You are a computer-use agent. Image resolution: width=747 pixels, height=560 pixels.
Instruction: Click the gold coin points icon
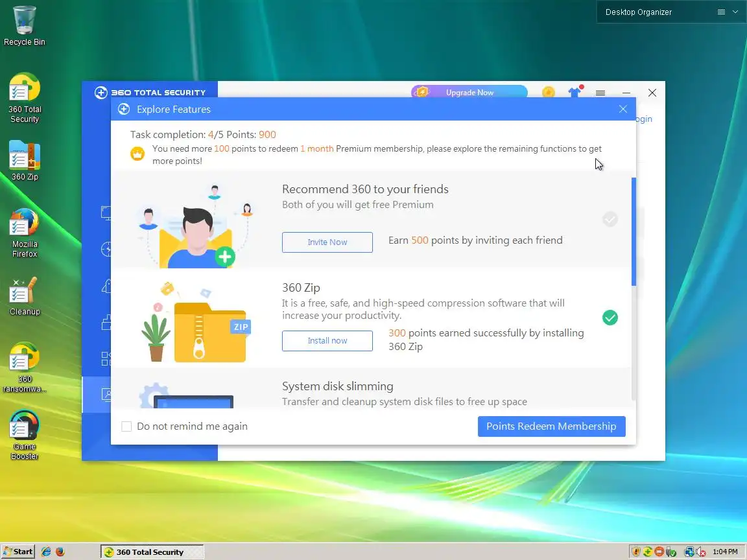[549, 92]
